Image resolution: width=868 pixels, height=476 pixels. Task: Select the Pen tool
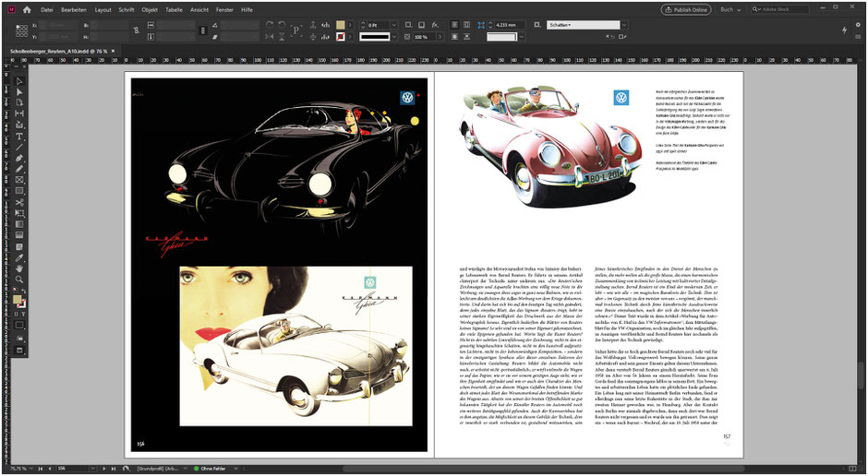pyautogui.click(x=19, y=158)
